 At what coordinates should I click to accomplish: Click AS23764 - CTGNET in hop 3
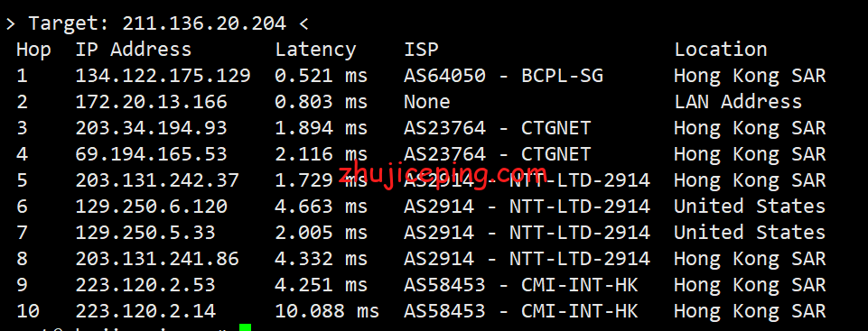click(497, 128)
